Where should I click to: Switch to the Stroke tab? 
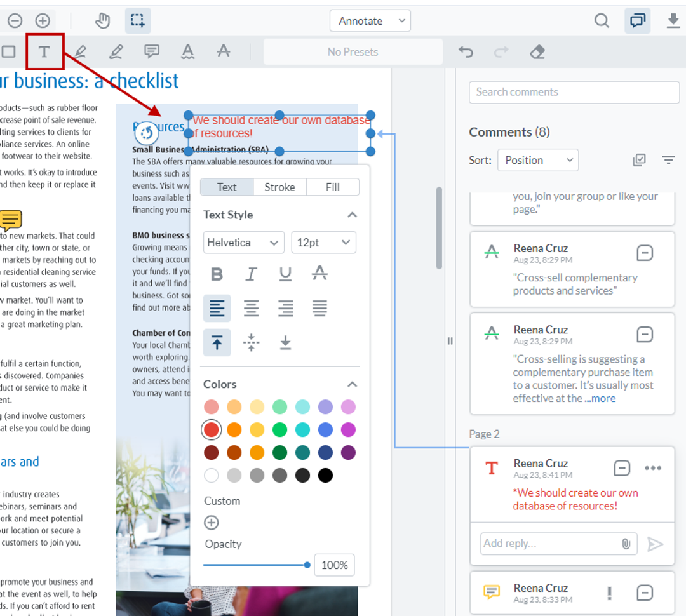coord(279,187)
